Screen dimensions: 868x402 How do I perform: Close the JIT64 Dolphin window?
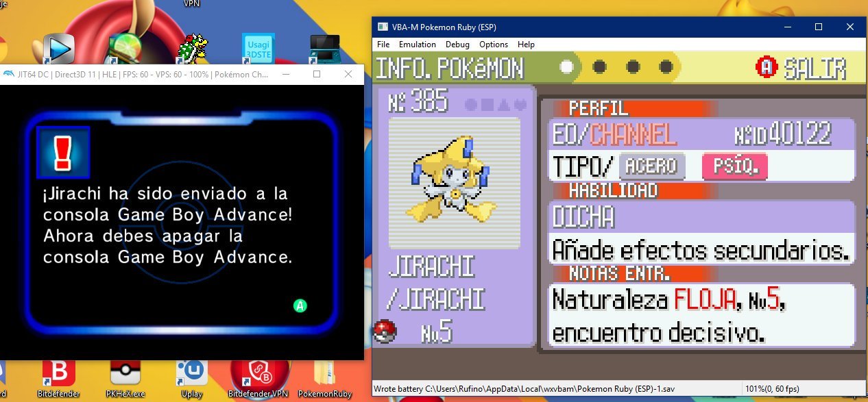(x=348, y=74)
